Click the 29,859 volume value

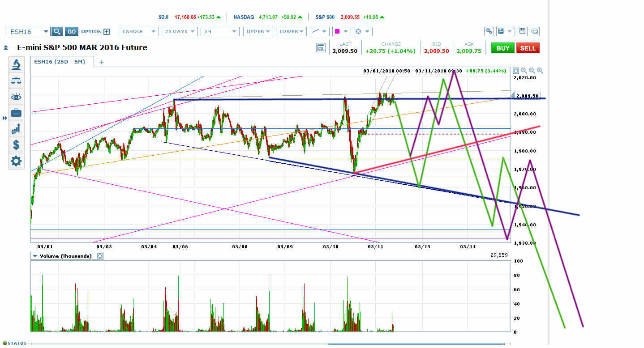(500, 255)
